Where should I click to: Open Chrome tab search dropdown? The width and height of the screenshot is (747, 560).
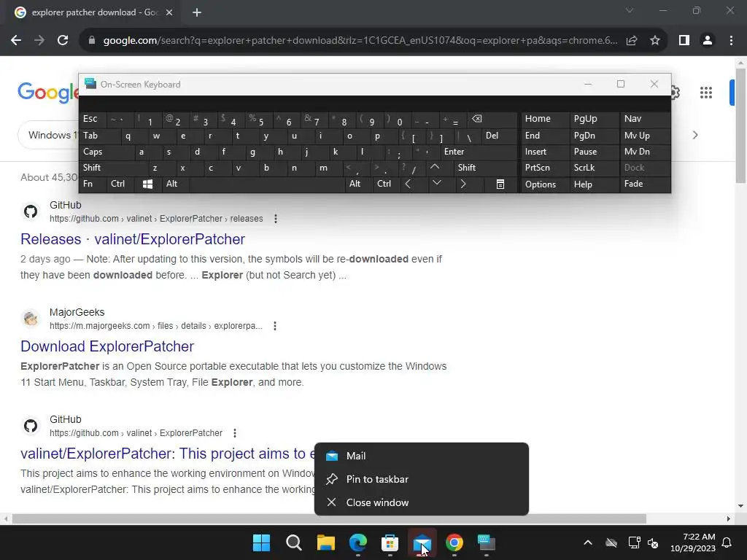(x=630, y=10)
